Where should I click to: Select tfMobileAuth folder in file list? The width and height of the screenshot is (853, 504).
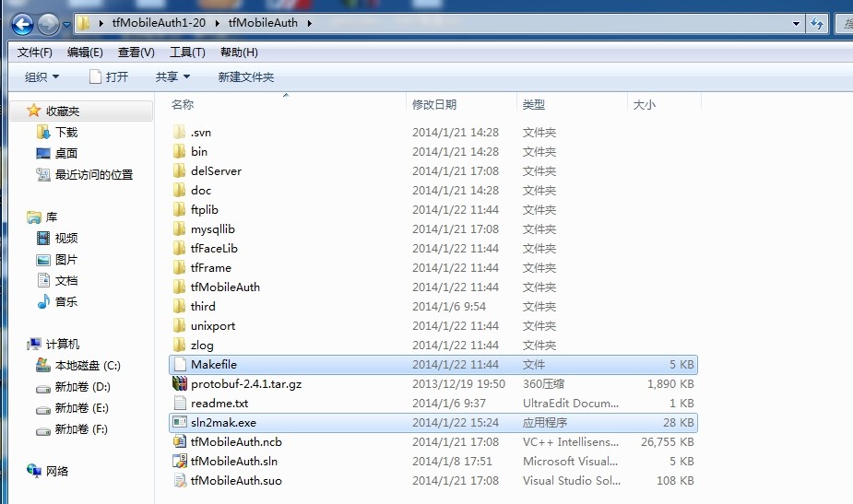pyautogui.click(x=217, y=287)
